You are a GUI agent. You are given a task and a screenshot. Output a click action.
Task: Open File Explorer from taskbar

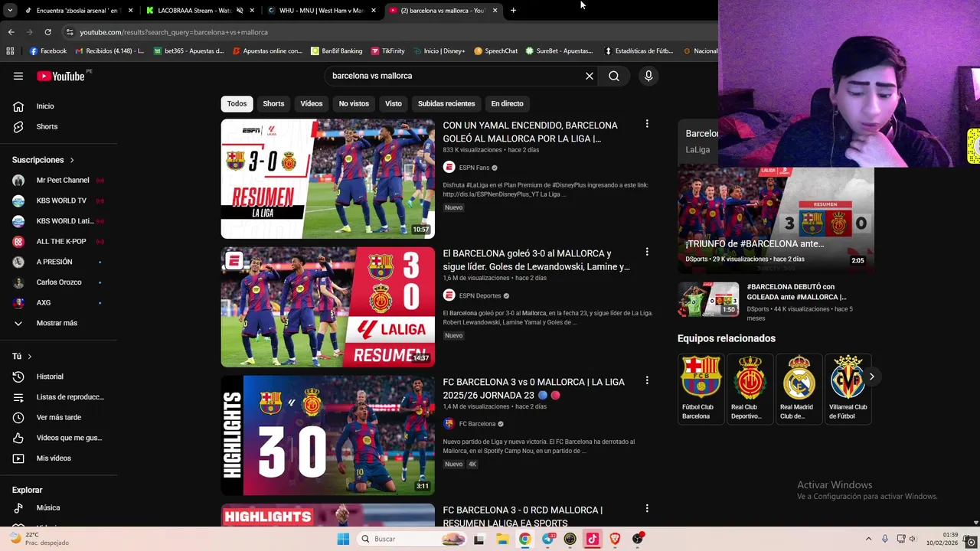[x=502, y=539]
